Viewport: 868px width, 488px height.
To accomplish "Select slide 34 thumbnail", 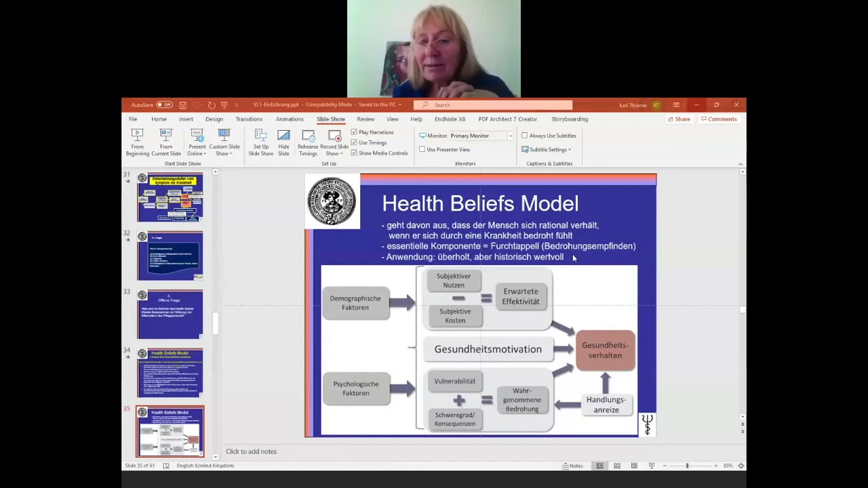I will [x=170, y=373].
